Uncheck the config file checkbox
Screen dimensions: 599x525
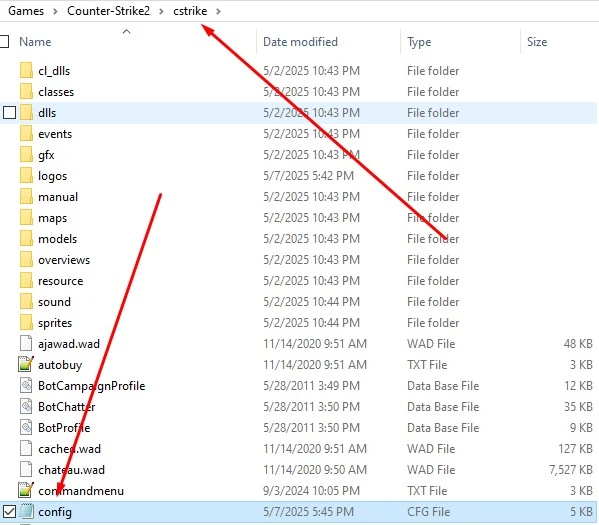coord(9,512)
